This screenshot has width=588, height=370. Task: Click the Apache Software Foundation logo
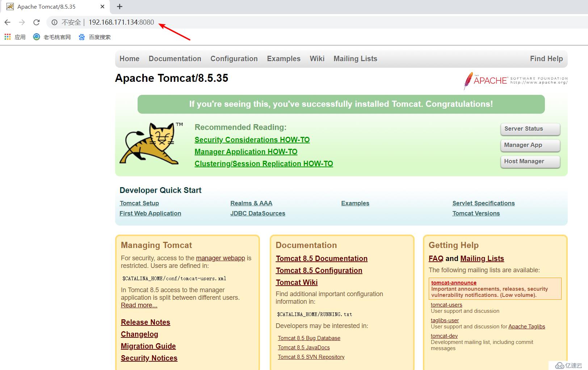[x=516, y=80]
